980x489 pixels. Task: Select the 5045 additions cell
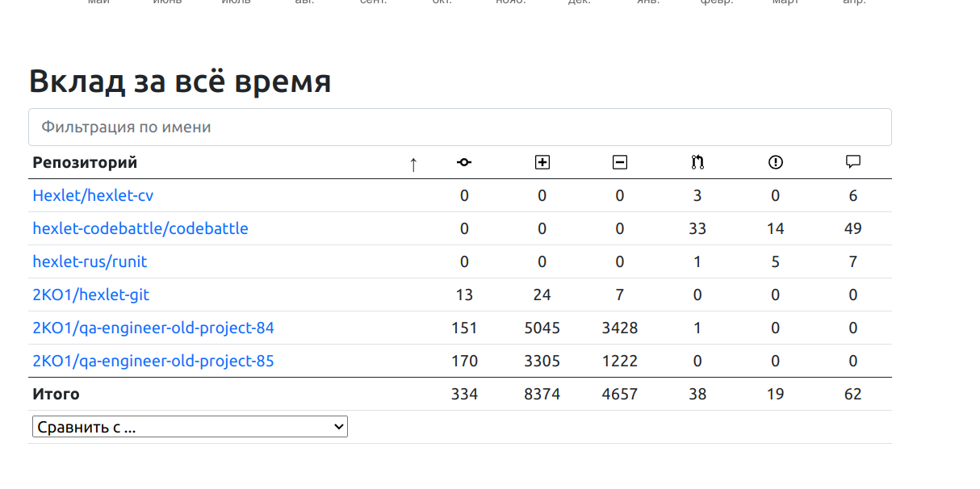point(542,328)
